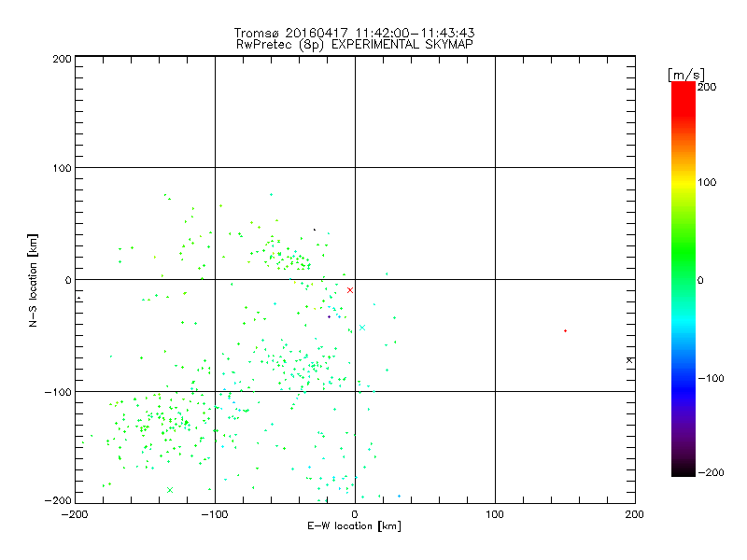The height and width of the screenshot is (560, 747).
Task: Click the Tromsø date title text
Action: 355,33
